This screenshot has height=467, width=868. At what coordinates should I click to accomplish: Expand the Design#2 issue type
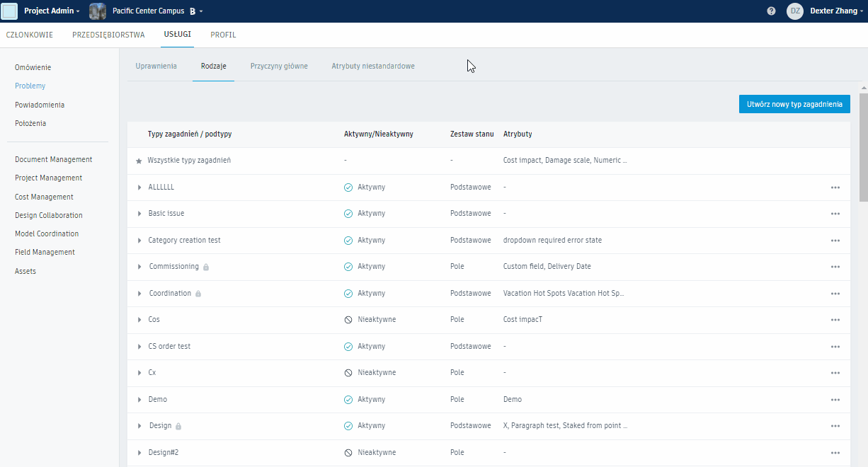139,453
